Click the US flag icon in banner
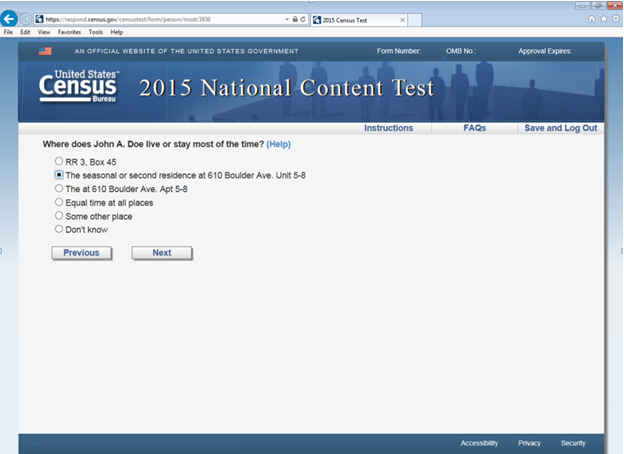 click(45, 51)
